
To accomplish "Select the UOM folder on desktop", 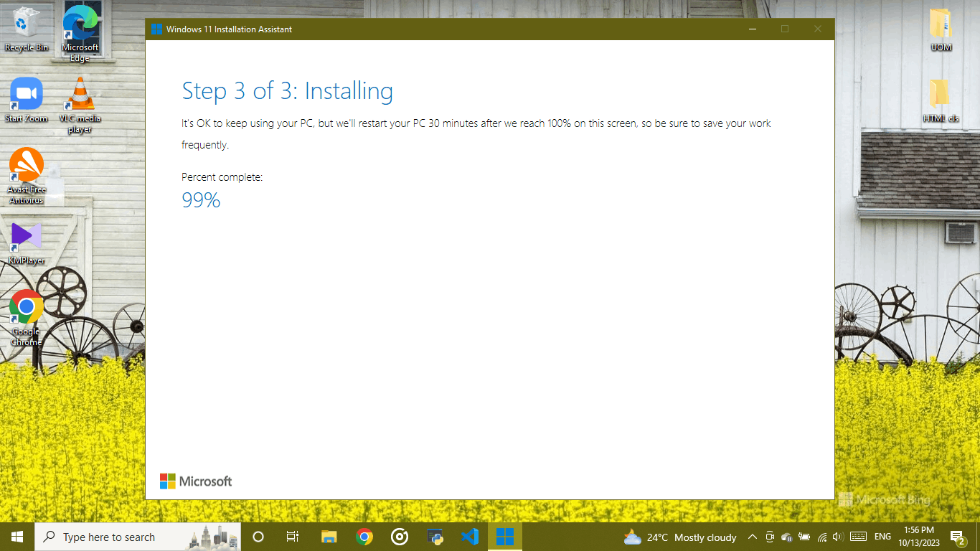I will 941,29.
